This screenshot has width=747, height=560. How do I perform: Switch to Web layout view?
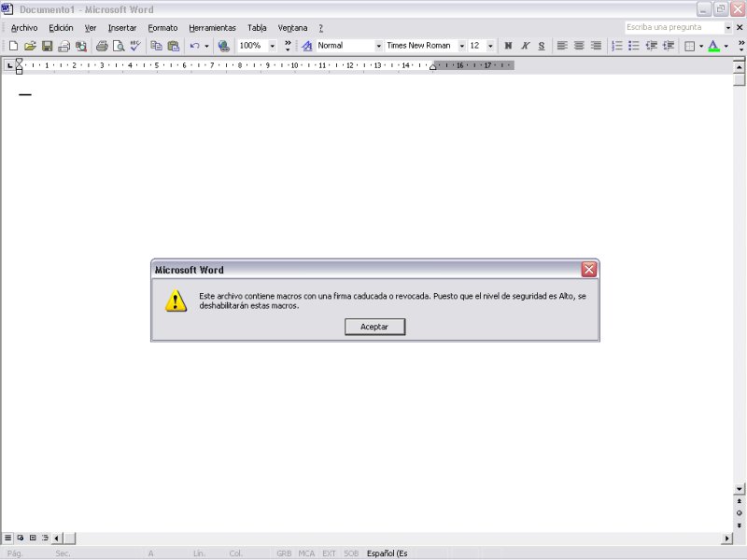(21, 538)
